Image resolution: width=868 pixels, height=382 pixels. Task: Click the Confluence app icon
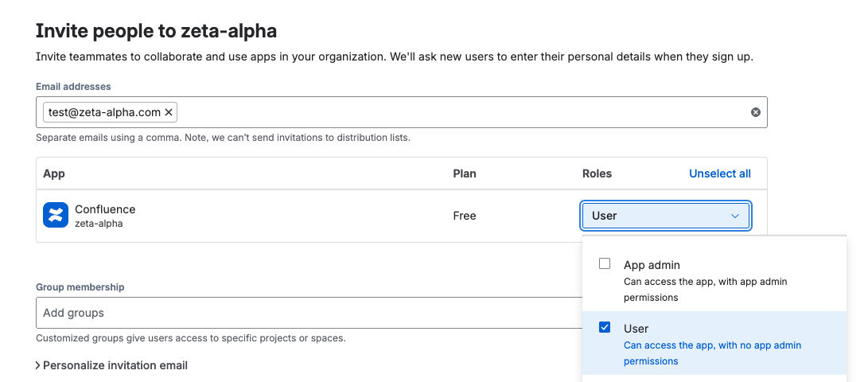(x=56, y=215)
